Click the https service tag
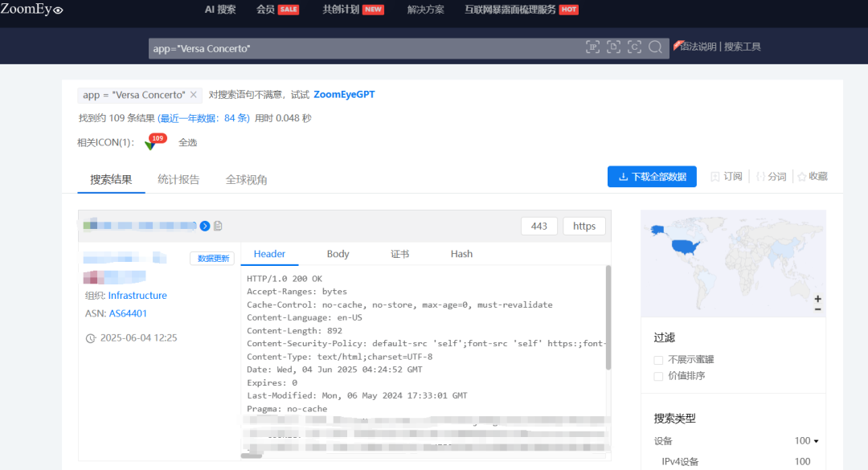This screenshot has height=470, width=868. [584, 226]
